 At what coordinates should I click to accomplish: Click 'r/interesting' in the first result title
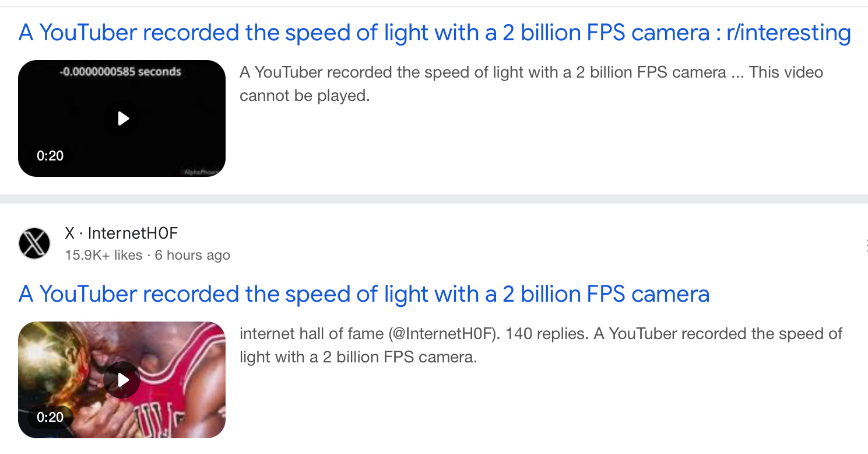click(x=789, y=33)
